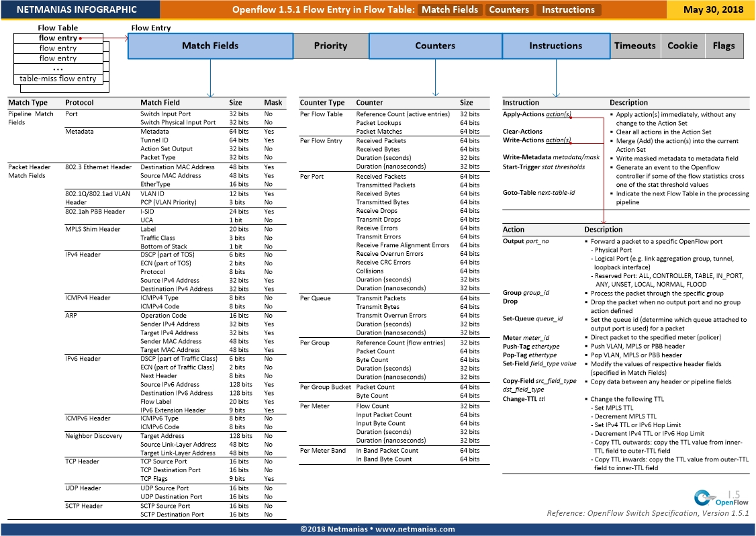
Task: Click the 'MPLS Shim Header' protocol label
Action: click(x=93, y=229)
